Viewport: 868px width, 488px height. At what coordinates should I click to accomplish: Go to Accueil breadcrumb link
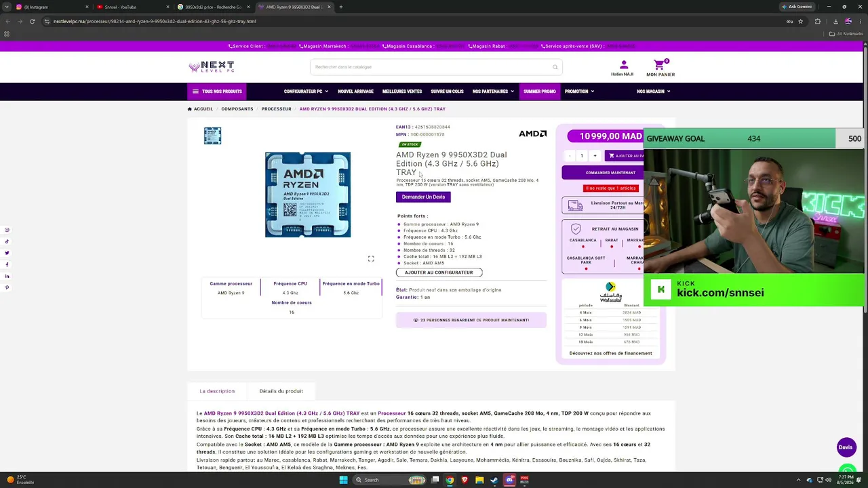pos(200,109)
